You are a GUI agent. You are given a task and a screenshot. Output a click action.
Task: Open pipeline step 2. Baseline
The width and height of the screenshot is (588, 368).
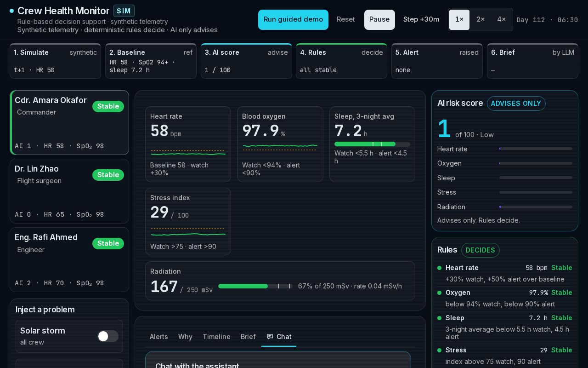point(151,61)
